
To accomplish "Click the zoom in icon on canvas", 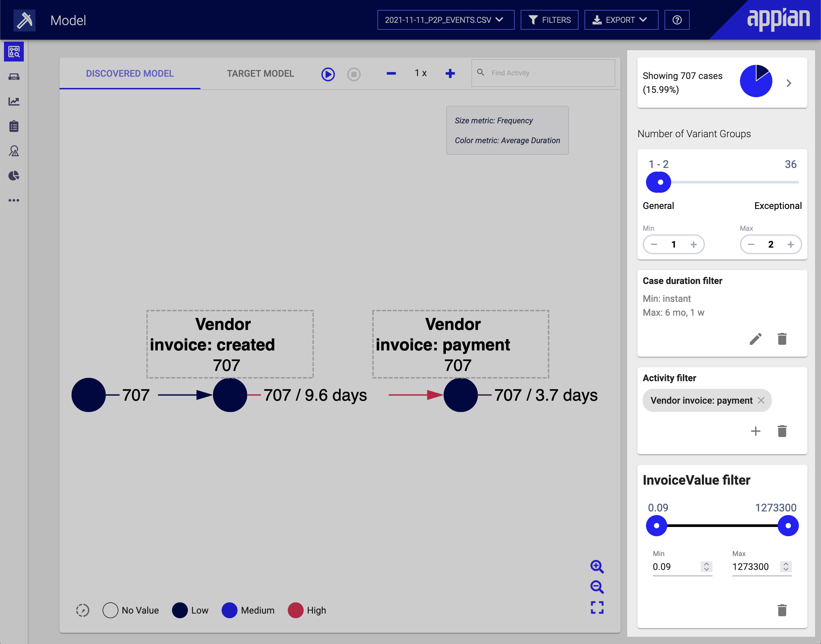I will point(597,567).
